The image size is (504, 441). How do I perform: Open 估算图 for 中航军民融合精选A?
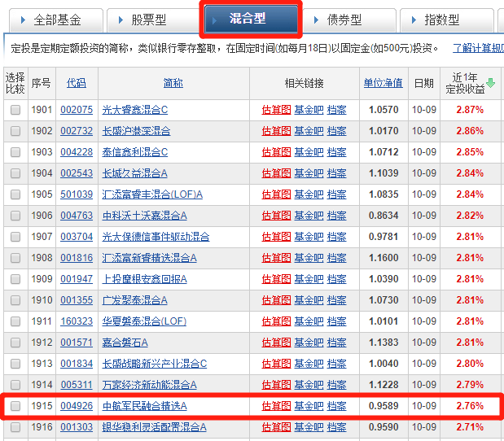coord(276,406)
